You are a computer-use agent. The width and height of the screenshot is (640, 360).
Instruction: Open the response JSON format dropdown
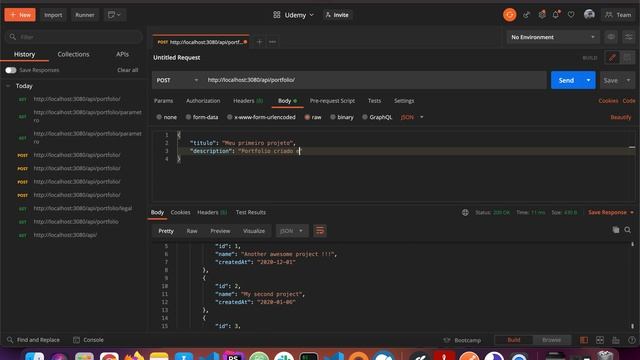(292, 231)
